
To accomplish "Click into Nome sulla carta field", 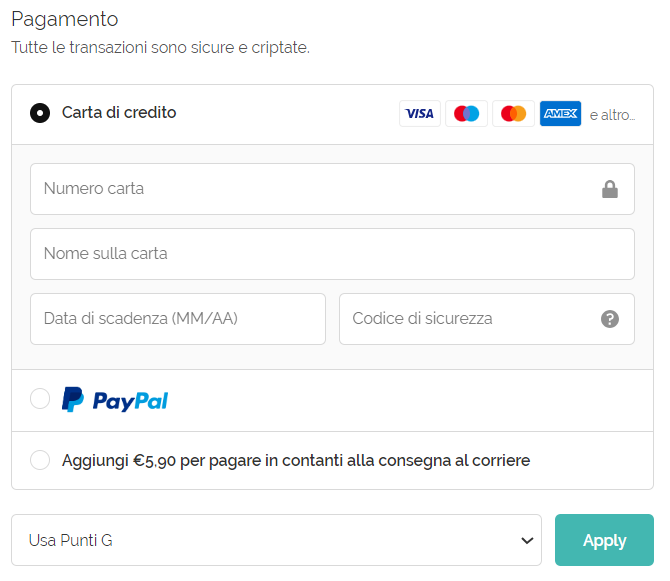I will coord(332,254).
